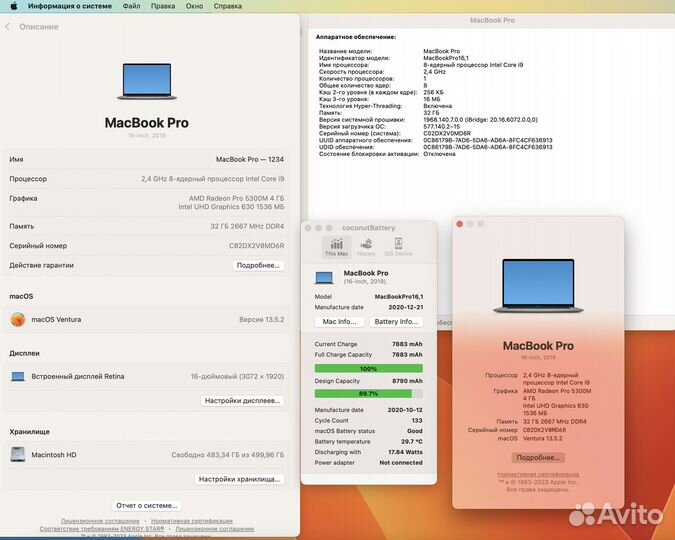675x540 pixels.
Task: Go back with the Описание chevron
Action: 7,27
